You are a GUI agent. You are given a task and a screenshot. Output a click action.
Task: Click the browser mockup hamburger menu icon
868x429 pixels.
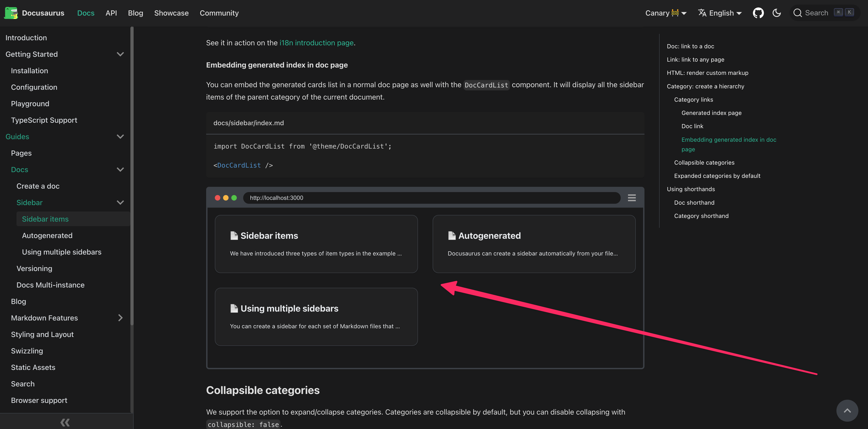[x=632, y=198]
